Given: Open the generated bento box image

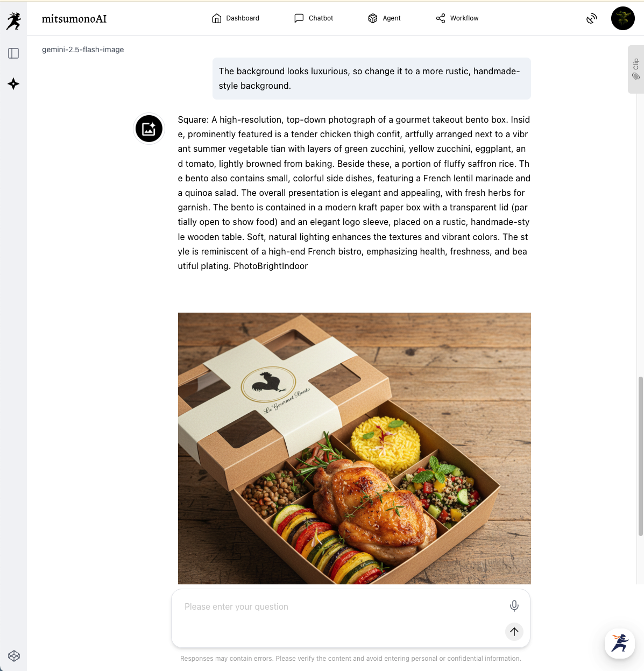Looking at the screenshot, I should pyautogui.click(x=355, y=448).
